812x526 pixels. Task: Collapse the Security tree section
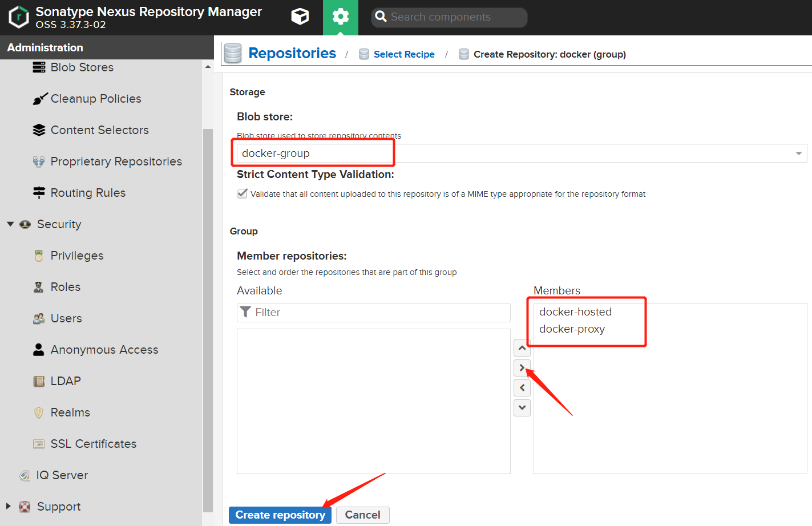[10, 224]
